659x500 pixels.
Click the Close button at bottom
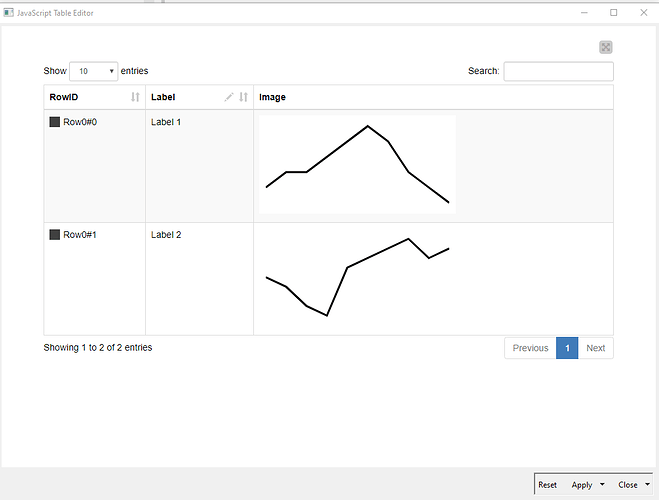tap(627, 484)
